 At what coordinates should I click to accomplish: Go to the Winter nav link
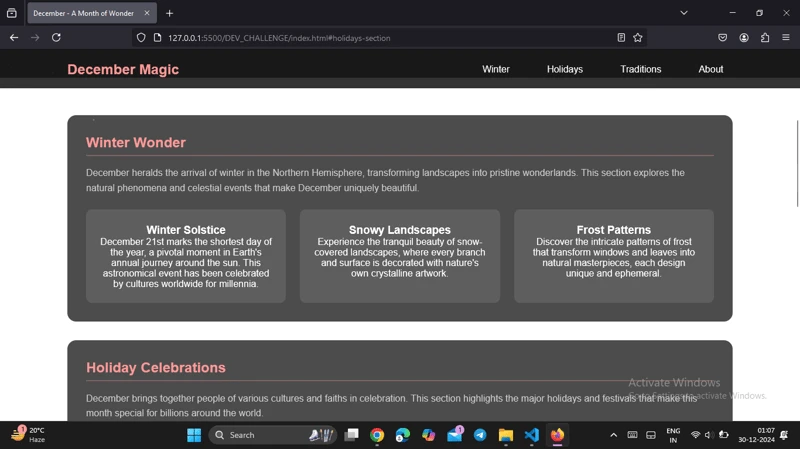coord(496,69)
